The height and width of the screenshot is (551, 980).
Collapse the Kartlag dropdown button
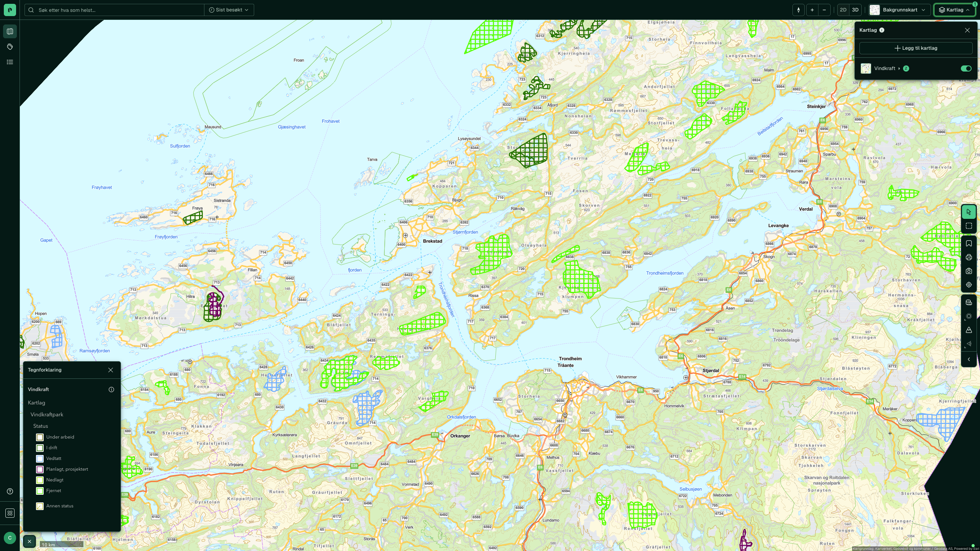click(x=954, y=10)
